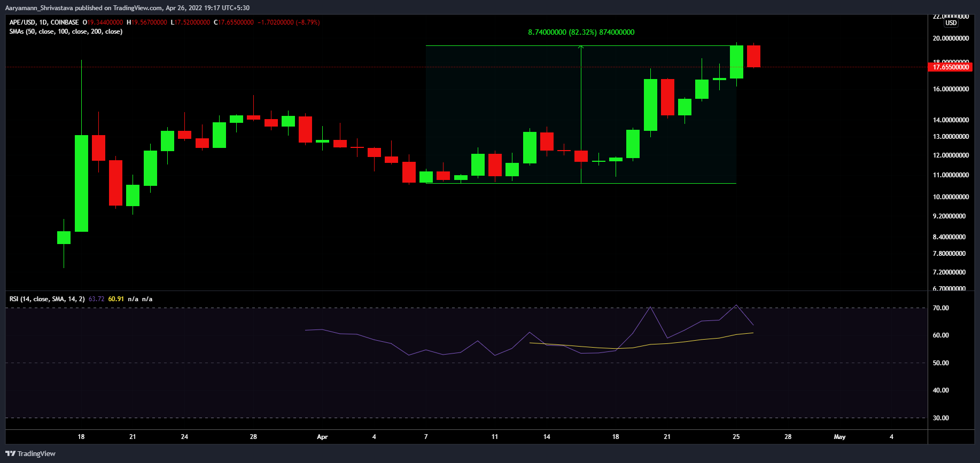This screenshot has height=463, width=980.
Task: Click the green arrow line of the price measurement
Action: click(581, 114)
